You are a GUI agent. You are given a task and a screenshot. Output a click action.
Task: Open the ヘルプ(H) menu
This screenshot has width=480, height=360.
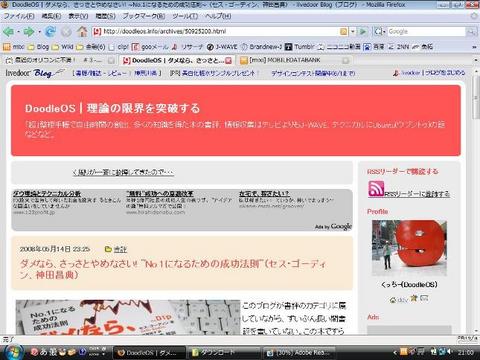pyautogui.click(x=218, y=16)
